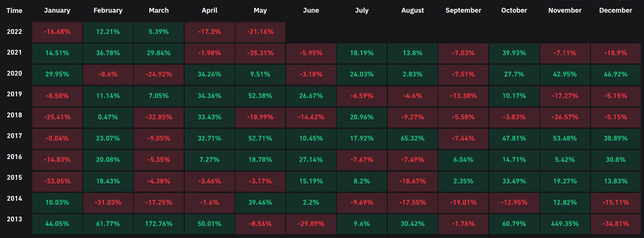This screenshot has width=644, height=238.
Task: Select the 2022 row label
Action: click(14, 32)
